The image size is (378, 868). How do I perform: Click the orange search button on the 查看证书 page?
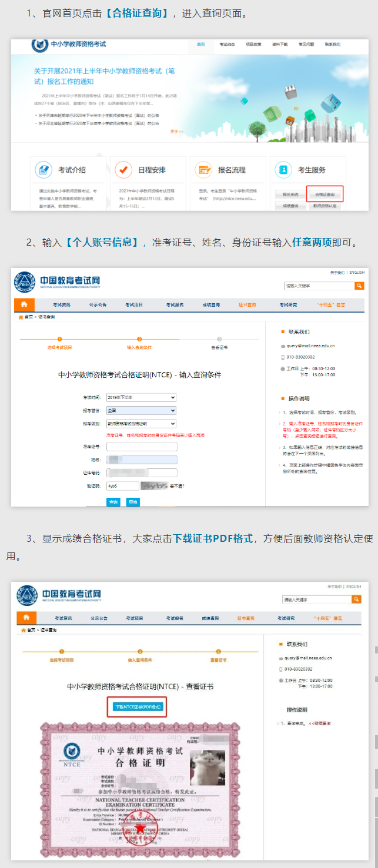[356, 599]
